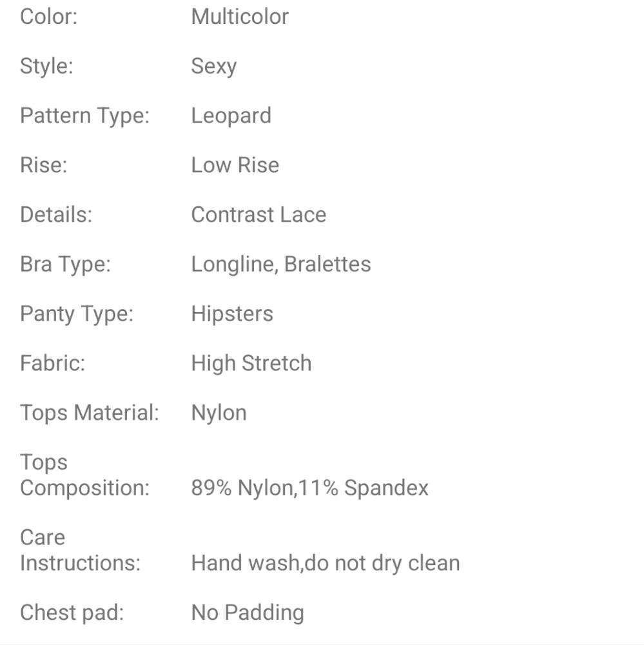Select the Low Rise value
This screenshot has height=645, width=644.
[x=235, y=165]
